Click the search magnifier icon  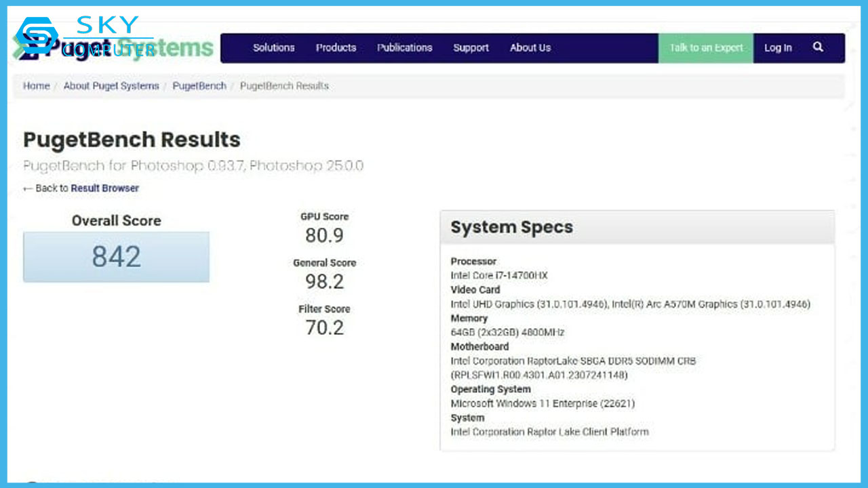click(x=818, y=47)
